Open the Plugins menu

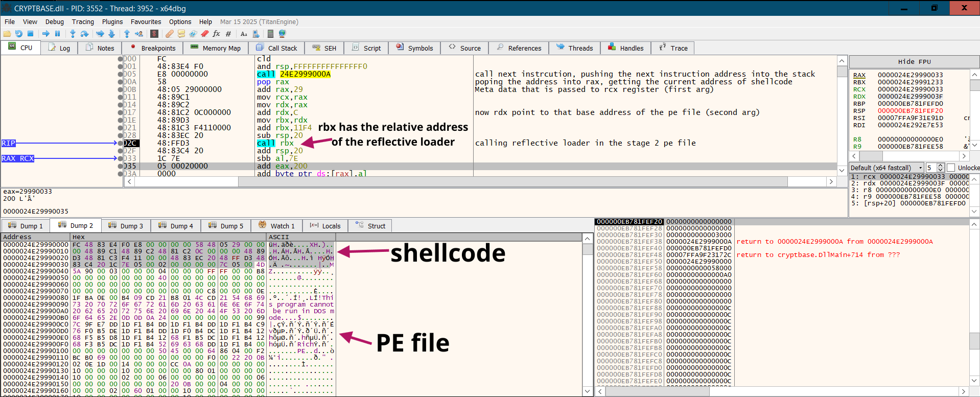(x=112, y=21)
